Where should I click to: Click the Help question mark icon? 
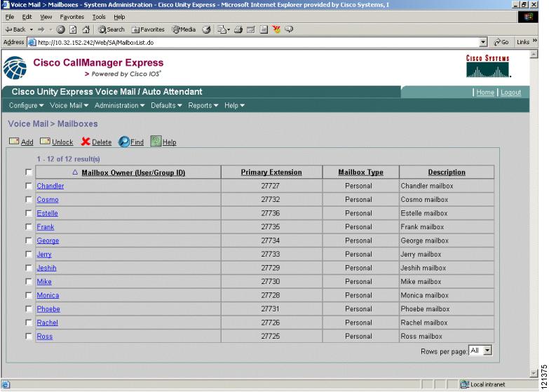tap(156, 141)
